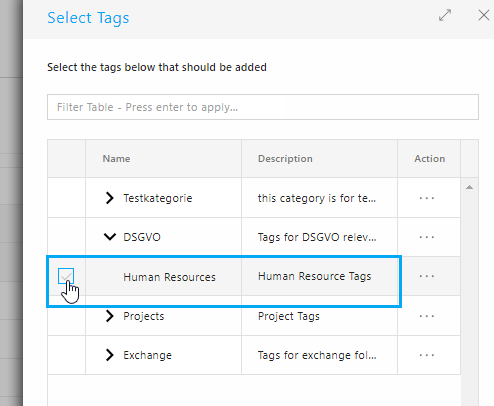Click the scrollbar up arrow
The image size is (494, 406).
coord(469,187)
